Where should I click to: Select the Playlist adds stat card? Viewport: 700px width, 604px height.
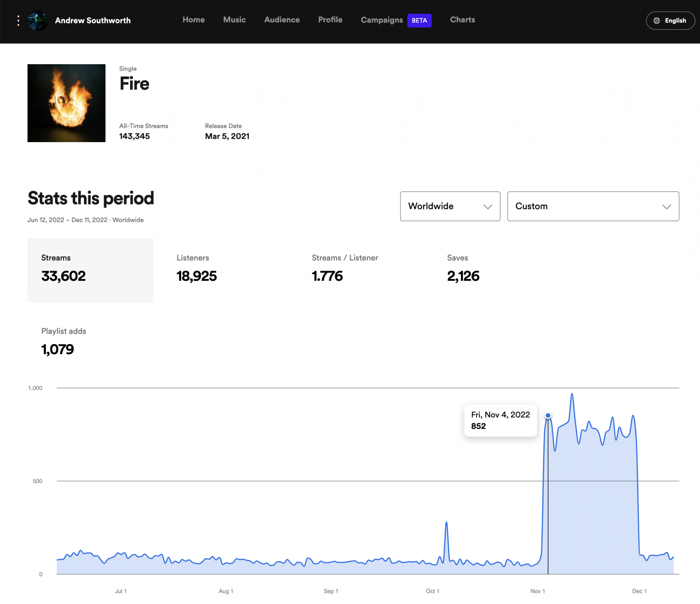(91, 343)
